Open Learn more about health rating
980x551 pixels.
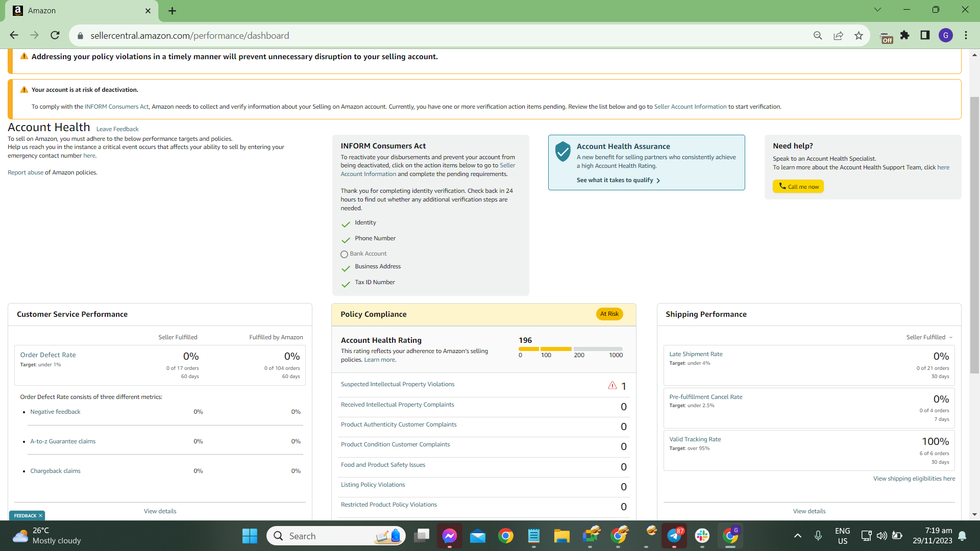(379, 360)
